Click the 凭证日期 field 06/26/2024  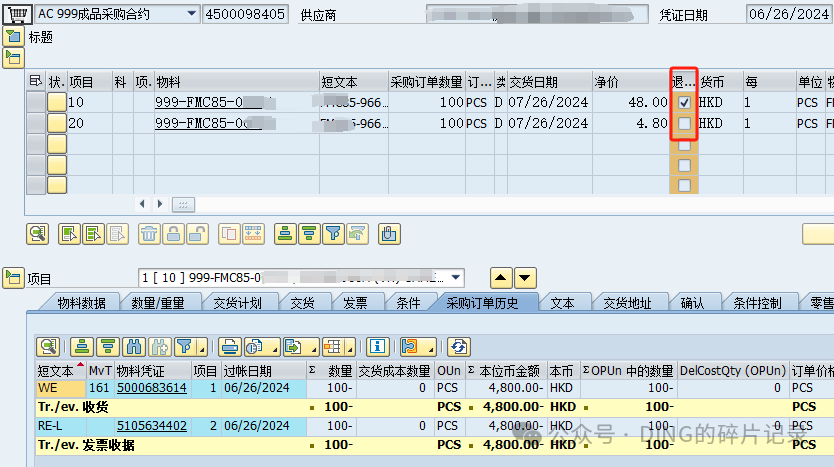tap(789, 14)
